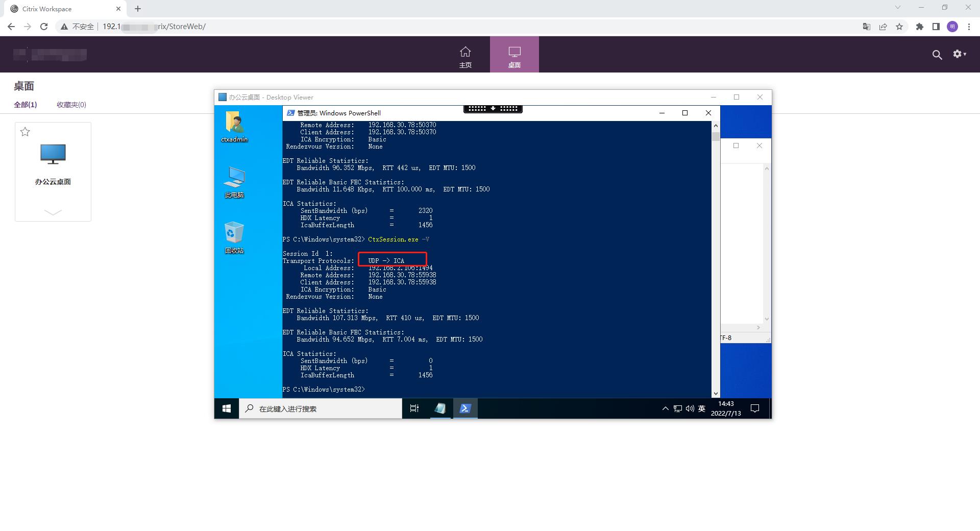Viewport: 980px width, 531px height.
Task: Open the notification center icon
Action: (x=755, y=408)
